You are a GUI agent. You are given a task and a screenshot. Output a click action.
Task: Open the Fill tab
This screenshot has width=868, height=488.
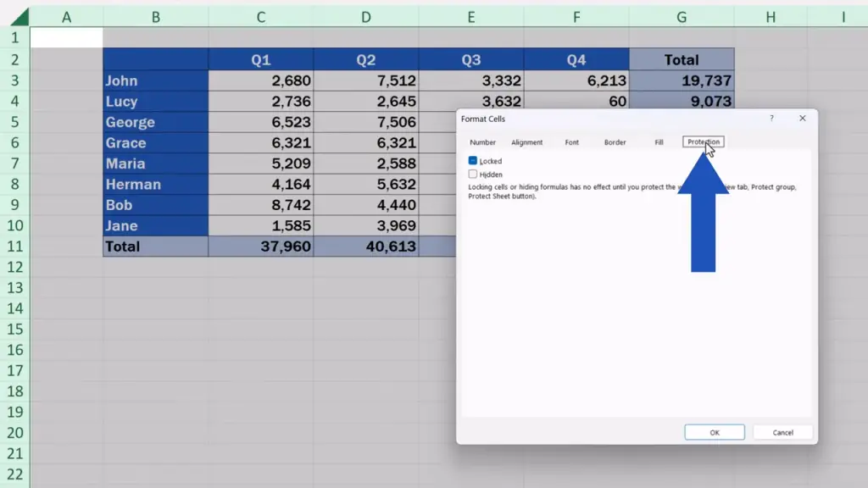pos(659,142)
